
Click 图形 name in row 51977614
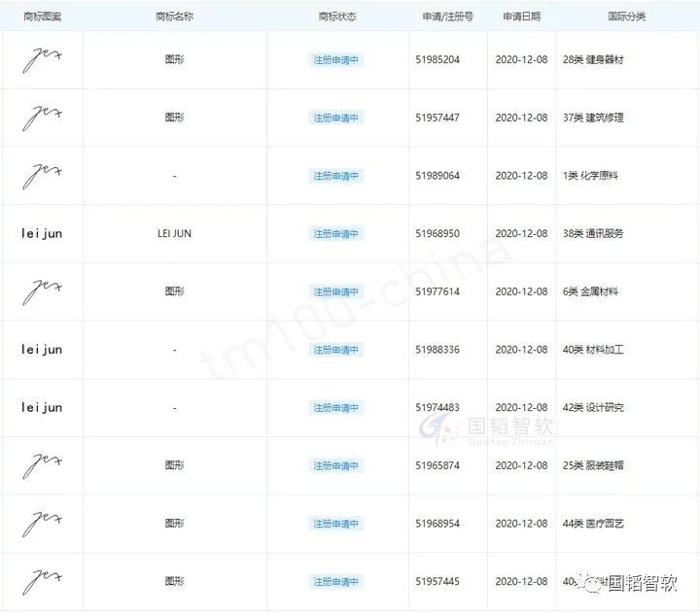[x=175, y=291]
